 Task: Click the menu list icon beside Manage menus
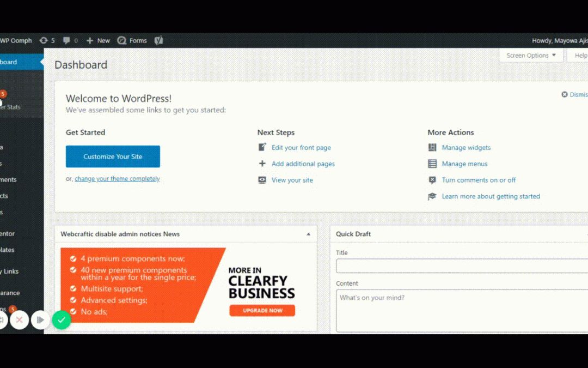[x=432, y=164]
